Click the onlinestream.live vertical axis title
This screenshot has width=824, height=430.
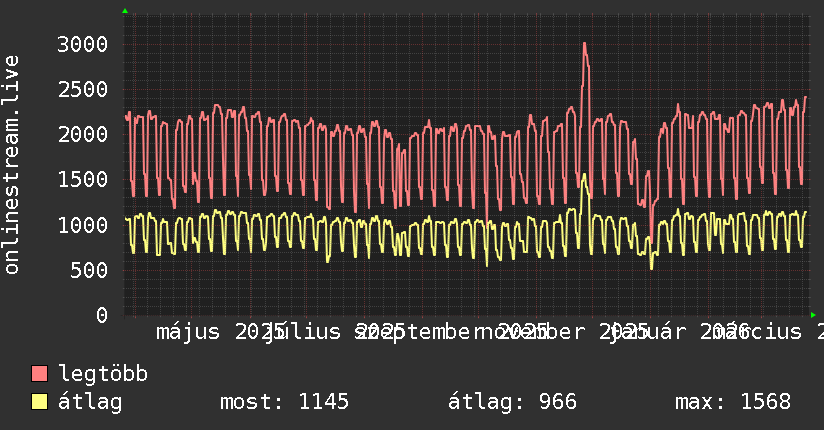(11, 165)
